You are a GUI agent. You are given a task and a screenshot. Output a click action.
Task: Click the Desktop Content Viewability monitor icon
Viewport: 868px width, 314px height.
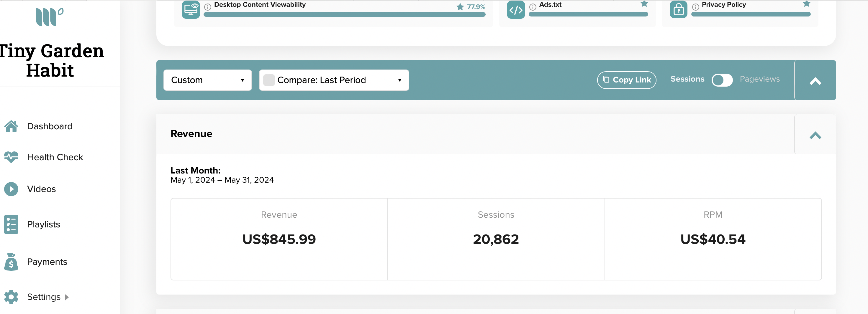tap(191, 9)
